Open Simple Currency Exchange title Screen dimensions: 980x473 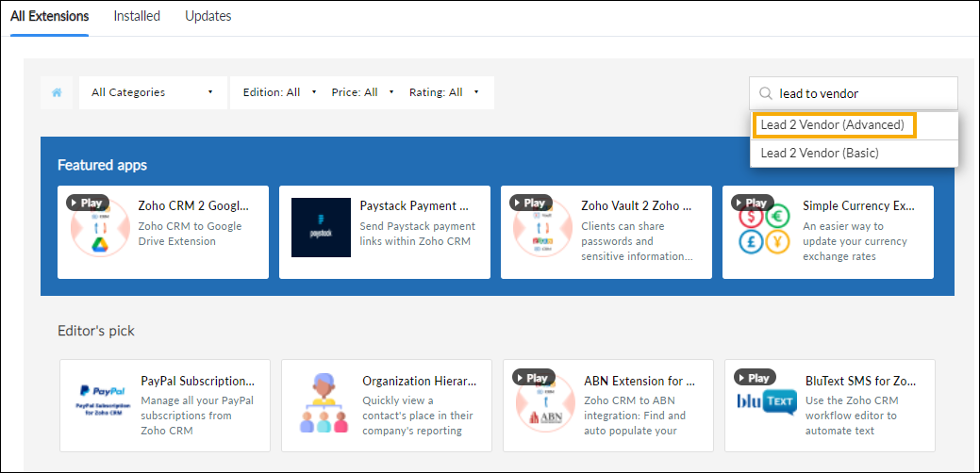pos(858,206)
